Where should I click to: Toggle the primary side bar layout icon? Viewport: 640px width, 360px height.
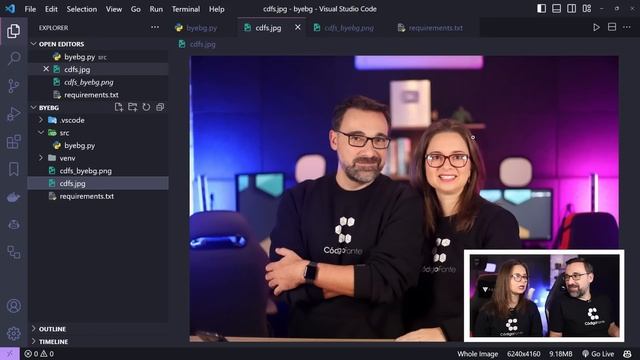(541, 9)
